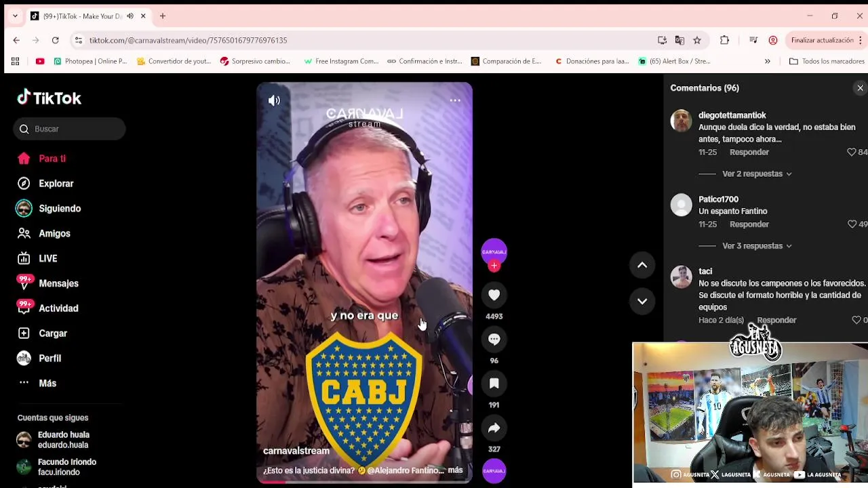
Task: Open browser profile avatar icon
Action: coord(772,41)
